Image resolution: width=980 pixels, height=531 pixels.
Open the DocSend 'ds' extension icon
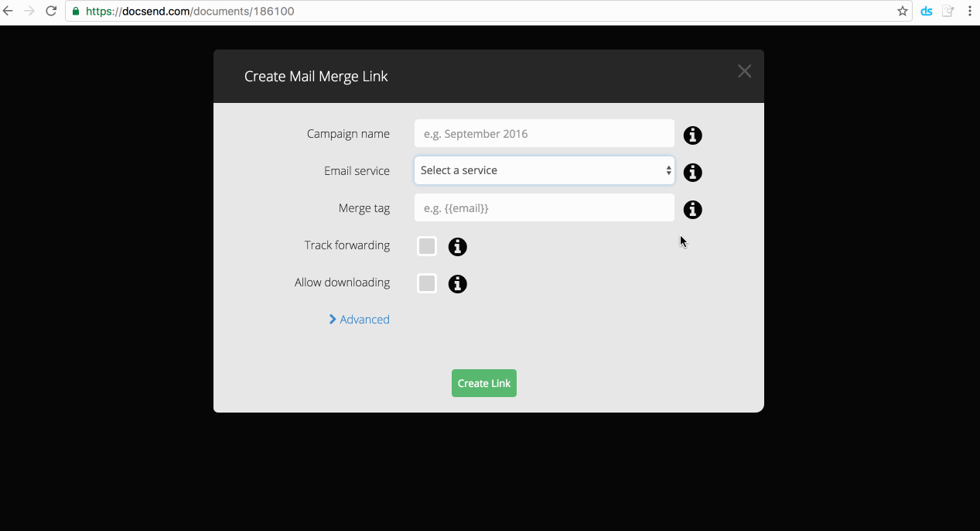coord(926,11)
